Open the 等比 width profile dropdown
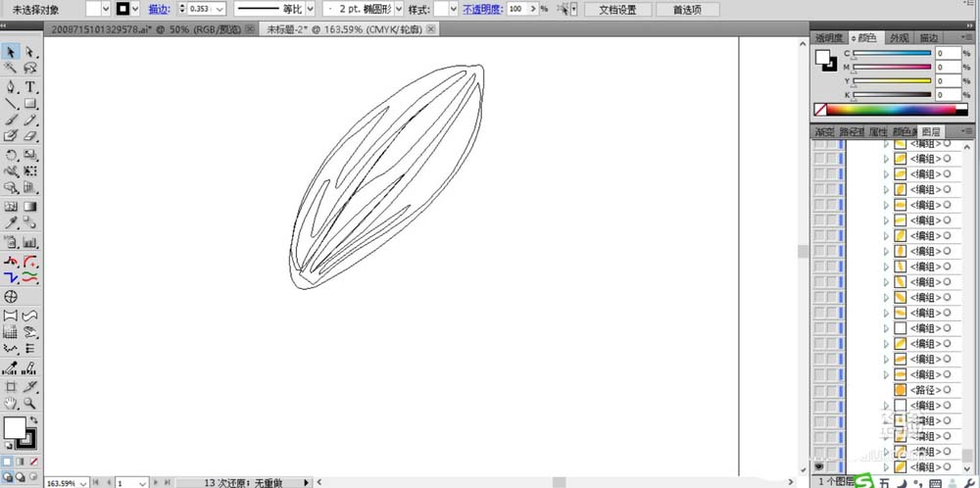The width and height of the screenshot is (980, 488). 310,10
